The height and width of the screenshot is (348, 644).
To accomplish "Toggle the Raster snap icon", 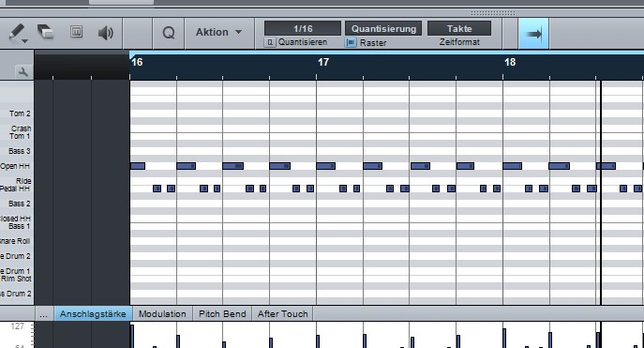I will [351, 42].
